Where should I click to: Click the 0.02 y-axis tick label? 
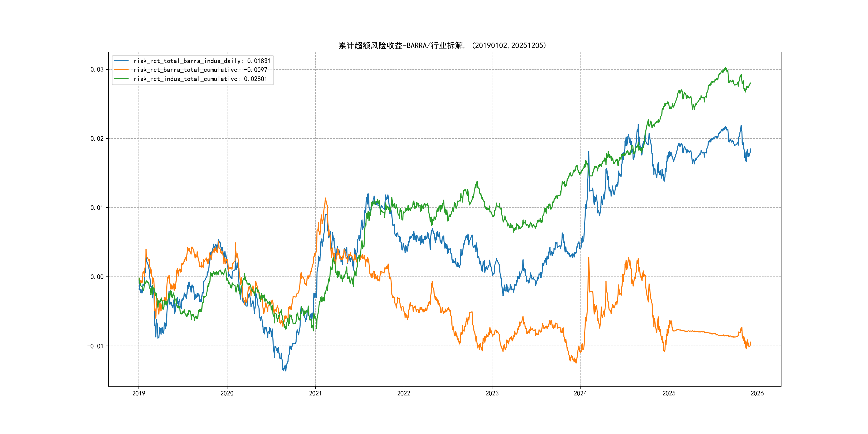[97, 139]
